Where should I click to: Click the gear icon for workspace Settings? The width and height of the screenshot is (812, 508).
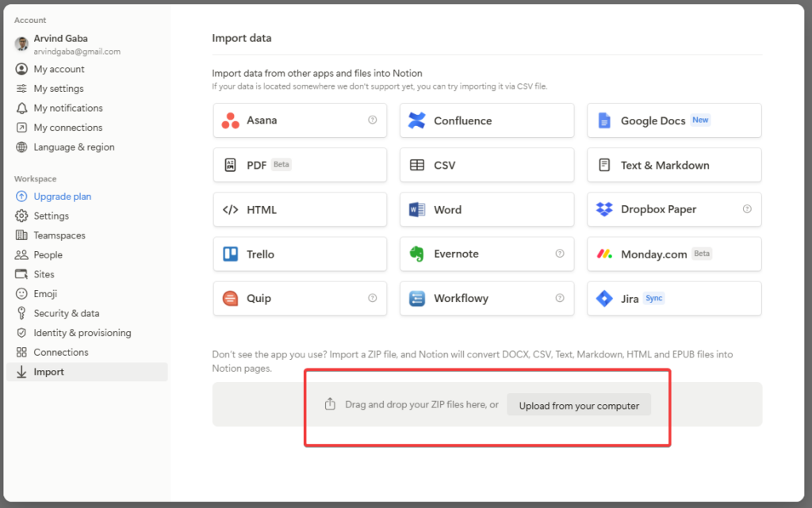pos(21,216)
